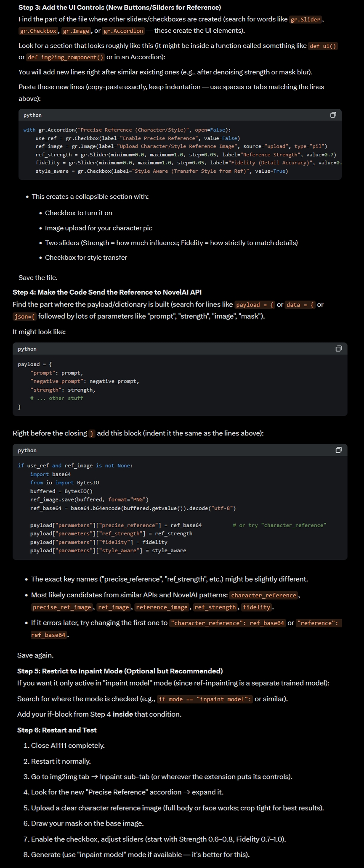
Task: Click 'Close A1111 completely.' list item
Action: tap(68, 745)
